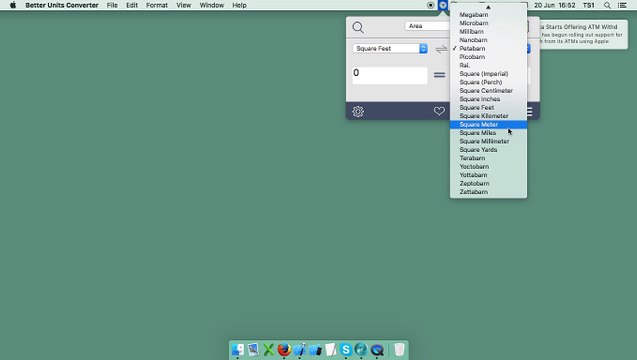
Task: Open the iOS Simulator folder icon in Dock
Action: pos(315,349)
